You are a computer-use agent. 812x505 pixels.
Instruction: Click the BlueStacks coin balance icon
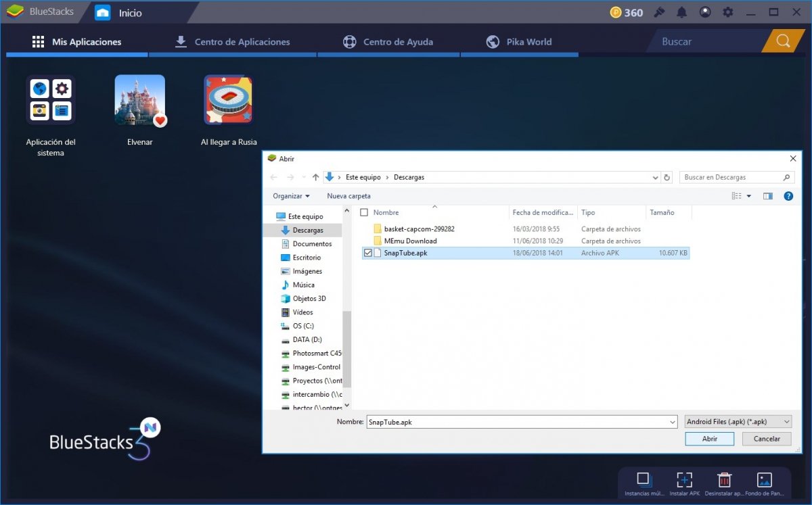coord(615,12)
